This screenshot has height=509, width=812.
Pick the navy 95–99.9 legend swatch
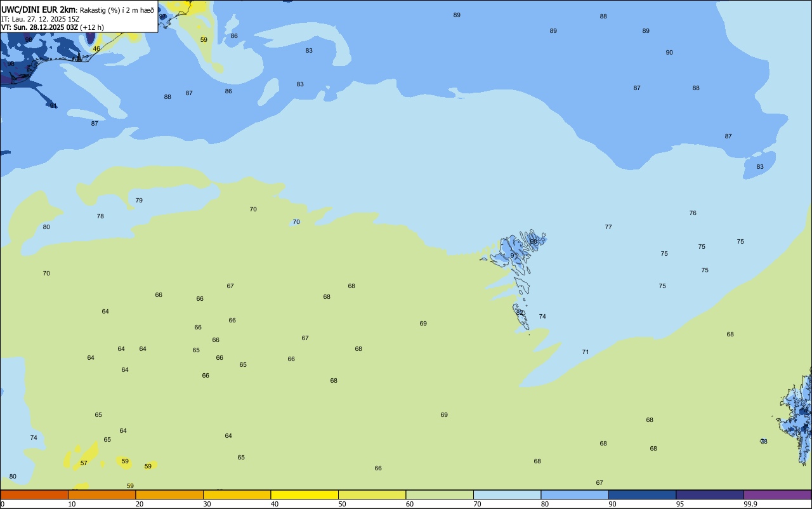click(x=710, y=494)
